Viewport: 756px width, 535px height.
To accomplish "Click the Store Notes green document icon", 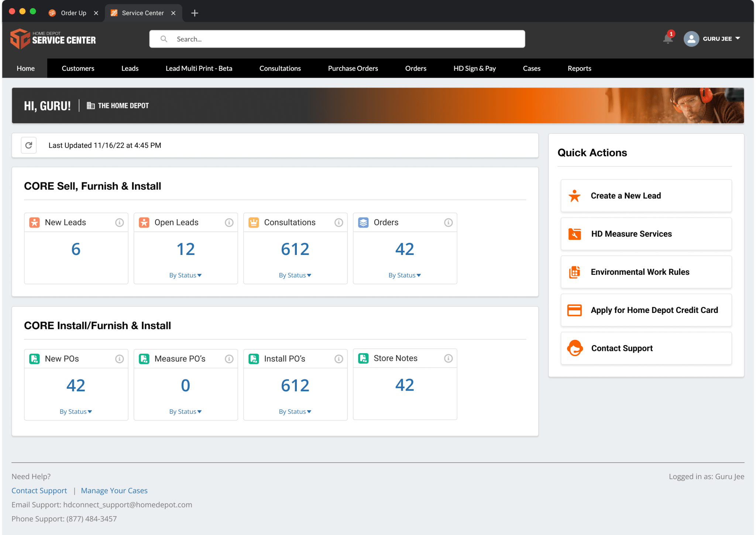I will pos(363,358).
